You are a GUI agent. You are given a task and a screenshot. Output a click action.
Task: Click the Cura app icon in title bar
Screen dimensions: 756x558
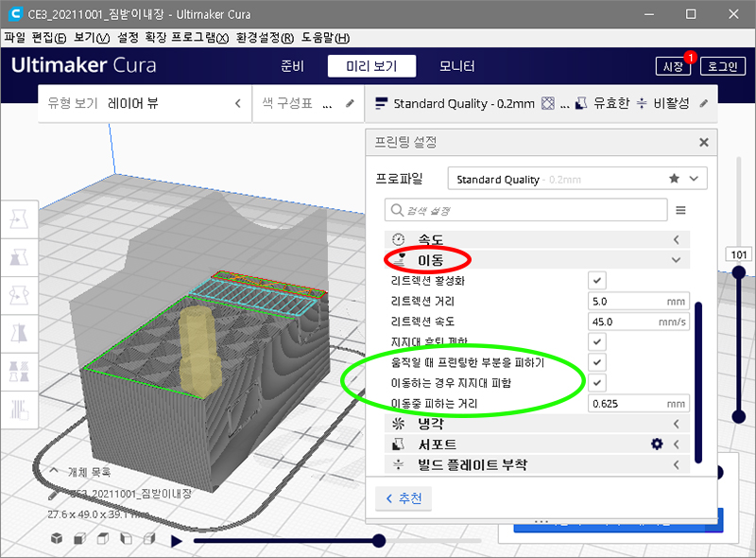click(x=15, y=14)
